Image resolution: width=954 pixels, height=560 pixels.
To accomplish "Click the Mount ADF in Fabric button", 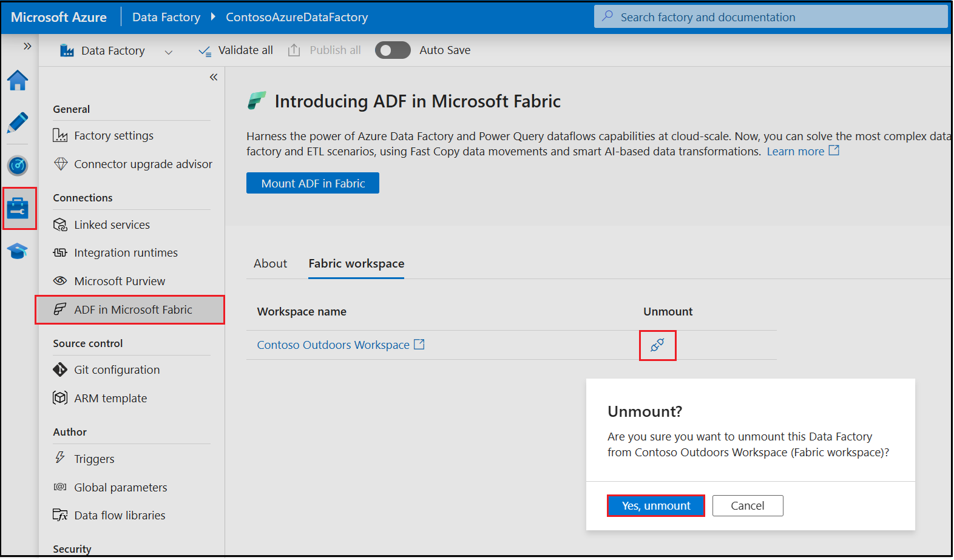I will [x=313, y=183].
